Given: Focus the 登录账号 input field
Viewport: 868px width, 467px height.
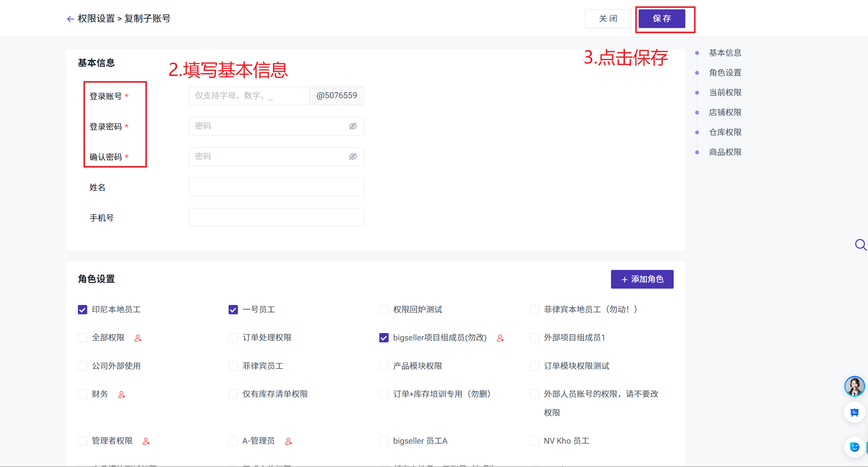Looking at the screenshot, I should tap(249, 96).
